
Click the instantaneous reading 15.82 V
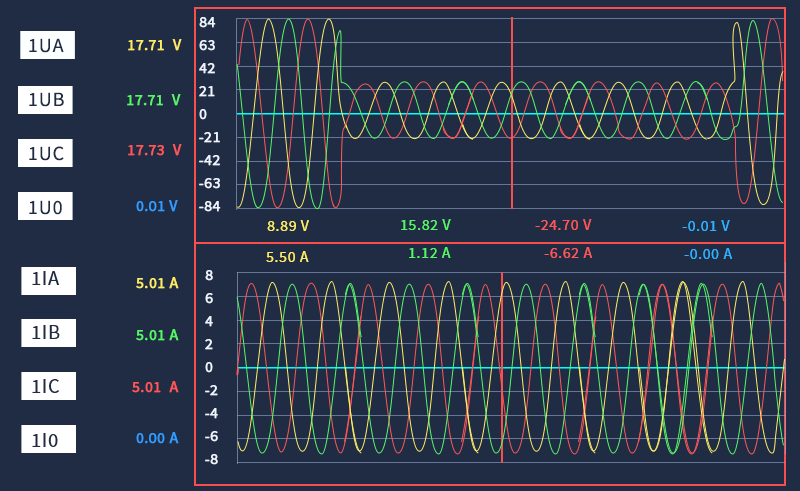click(x=426, y=225)
